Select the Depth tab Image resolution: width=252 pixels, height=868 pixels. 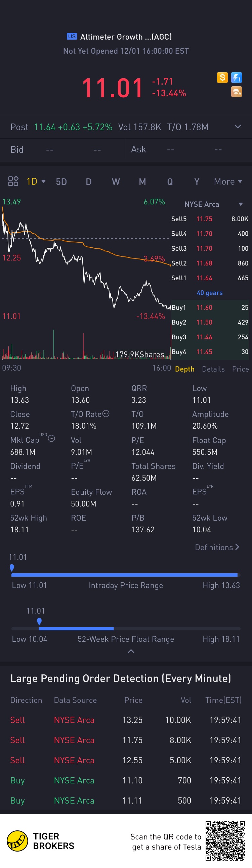click(x=185, y=369)
